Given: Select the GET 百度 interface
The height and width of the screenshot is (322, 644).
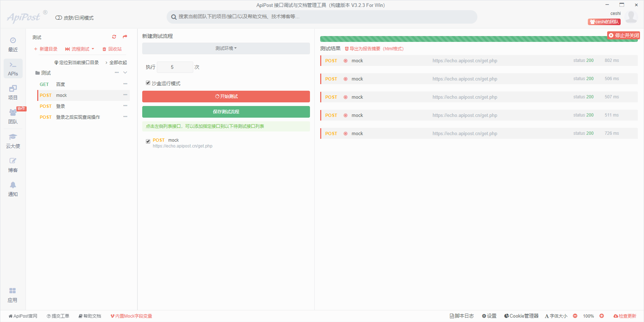Looking at the screenshot, I should (x=84, y=84).
